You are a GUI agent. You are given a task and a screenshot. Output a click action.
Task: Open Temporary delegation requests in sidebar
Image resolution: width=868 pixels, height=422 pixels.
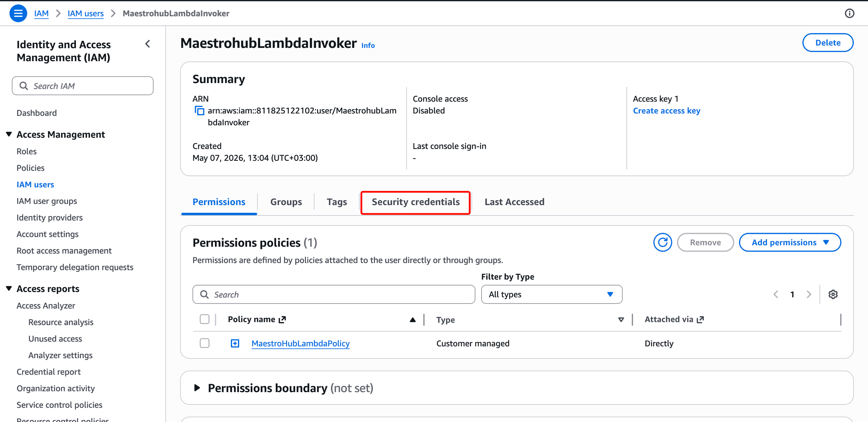coord(75,267)
